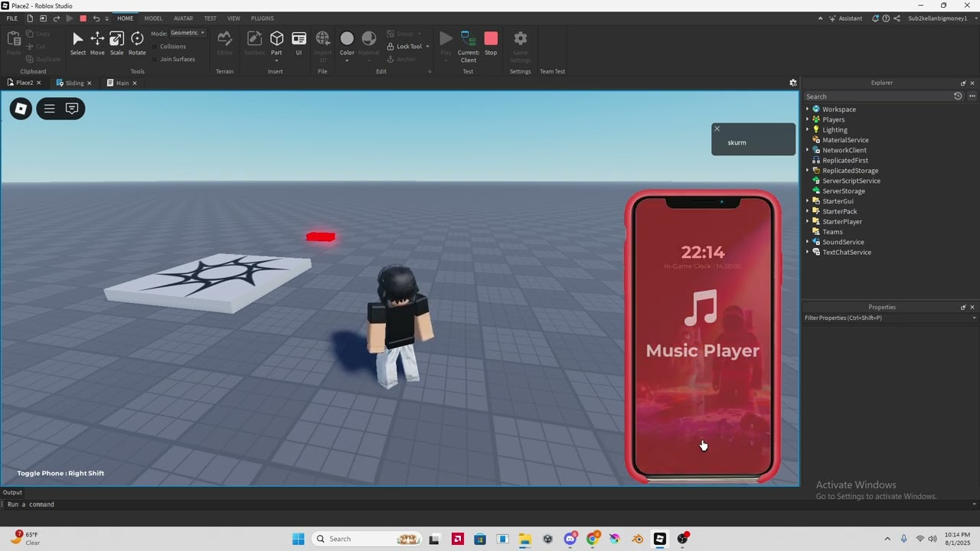Open the Music Player app on phone

pyautogui.click(x=702, y=324)
